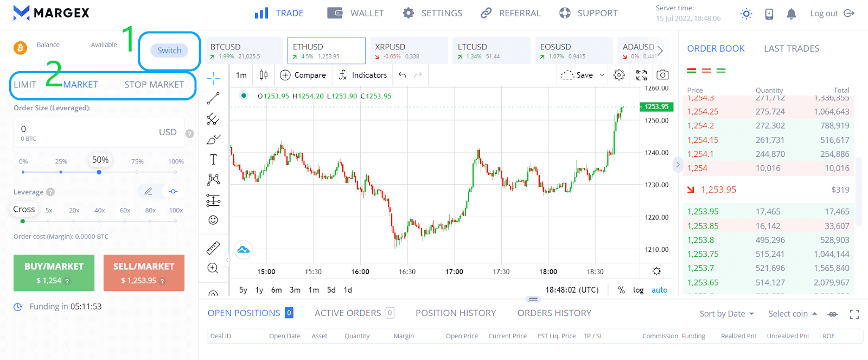Select the Text annotation tool

(x=213, y=160)
